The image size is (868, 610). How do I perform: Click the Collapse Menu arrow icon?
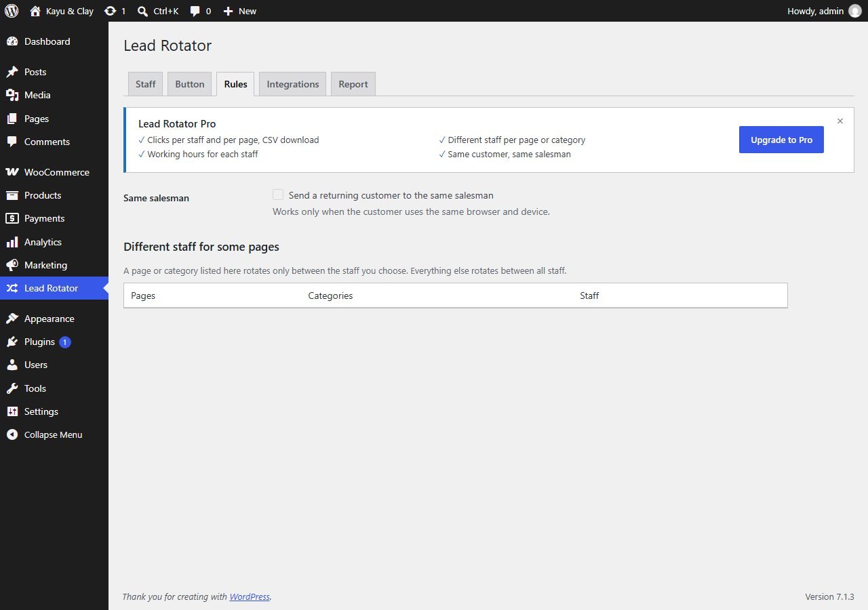pyautogui.click(x=12, y=434)
